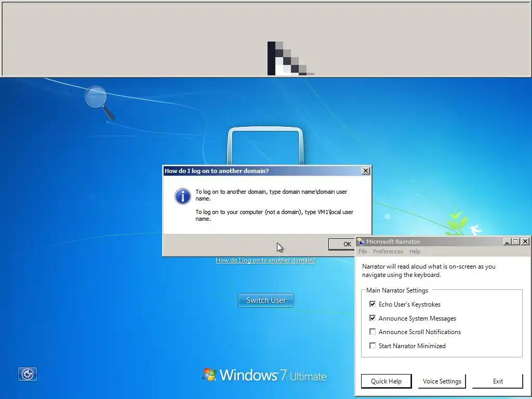The width and height of the screenshot is (532, 399).
Task: Open Narrator Voice Settings
Action: [442, 381]
